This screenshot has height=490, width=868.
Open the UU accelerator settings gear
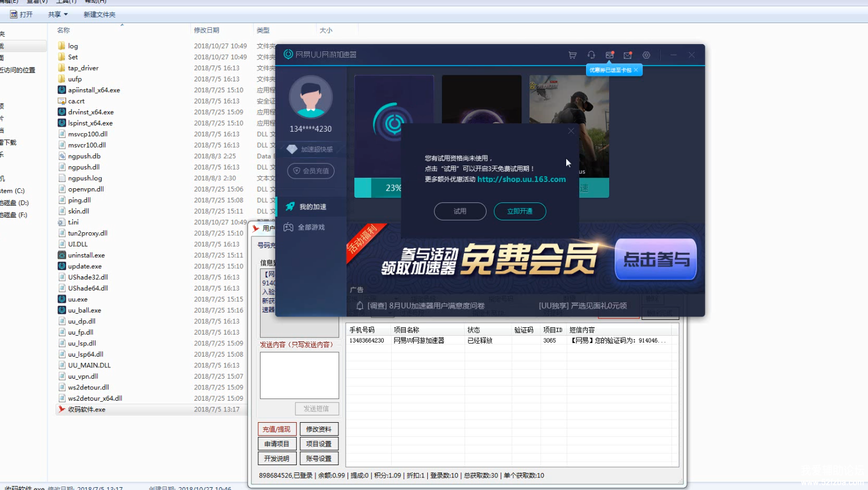pyautogui.click(x=646, y=55)
